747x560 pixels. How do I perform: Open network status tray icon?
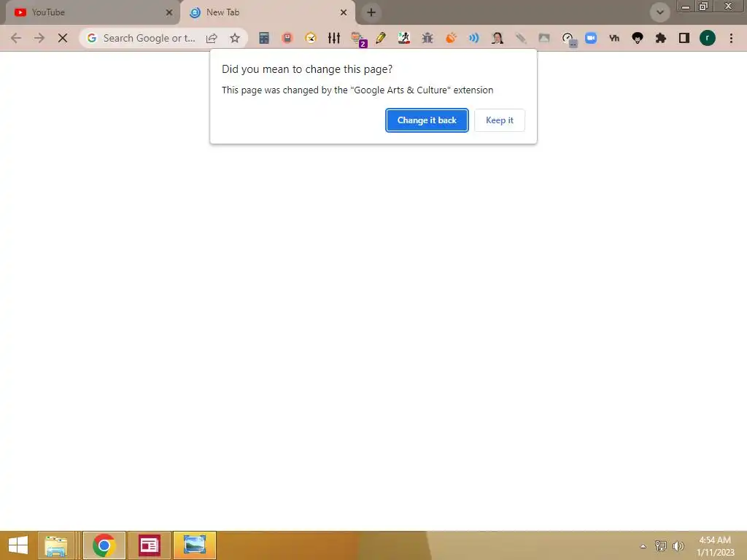pyautogui.click(x=660, y=545)
